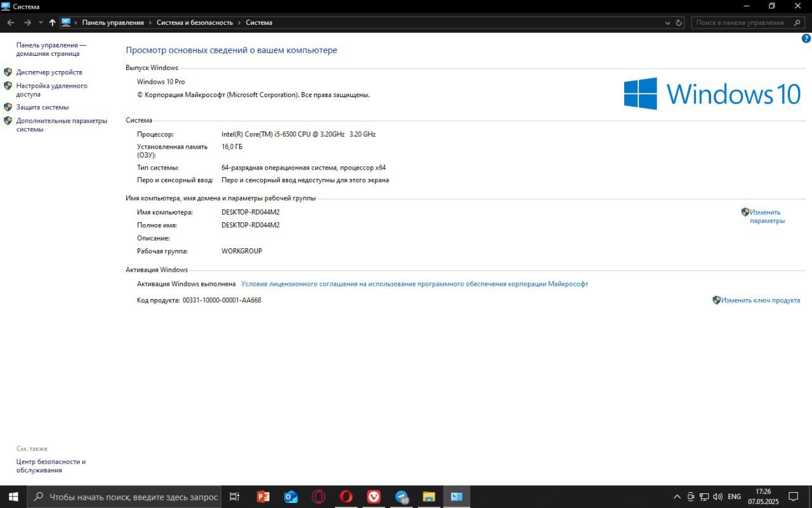Image resolution: width=812 pixels, height=508 pixels.
Task: Click product code '00331-10000-00001-AA668'
Action: coord(222,300)
